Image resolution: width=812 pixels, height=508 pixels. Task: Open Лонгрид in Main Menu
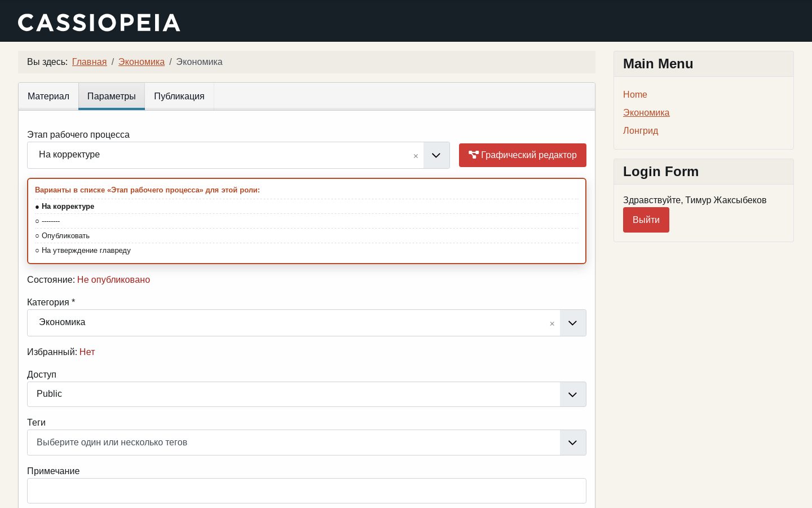tap(641, 131)
